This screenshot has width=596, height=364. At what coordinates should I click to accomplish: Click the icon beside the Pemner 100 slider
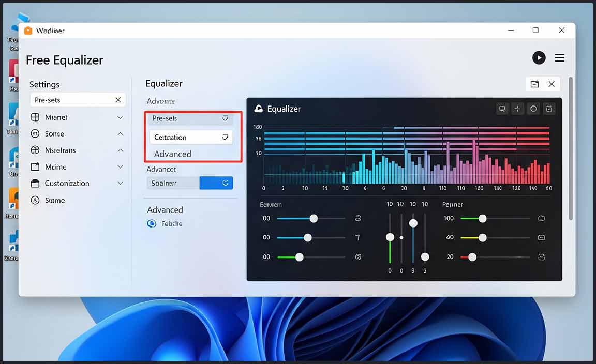[541, 219]
